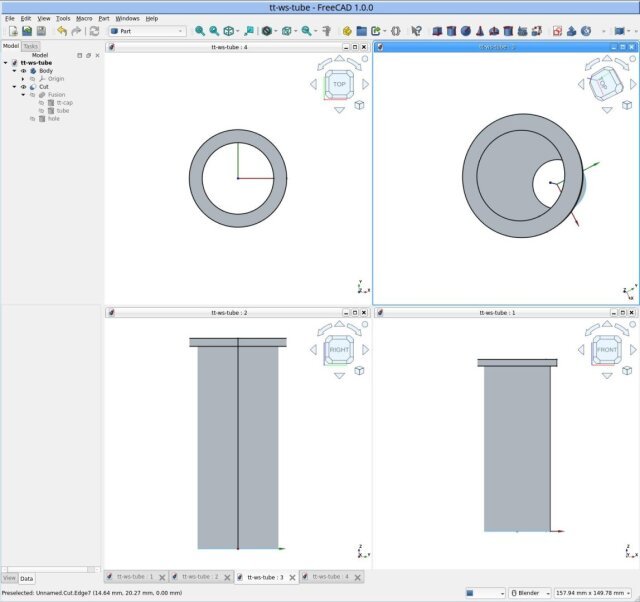Click the Save document icon

click(41, 31)
